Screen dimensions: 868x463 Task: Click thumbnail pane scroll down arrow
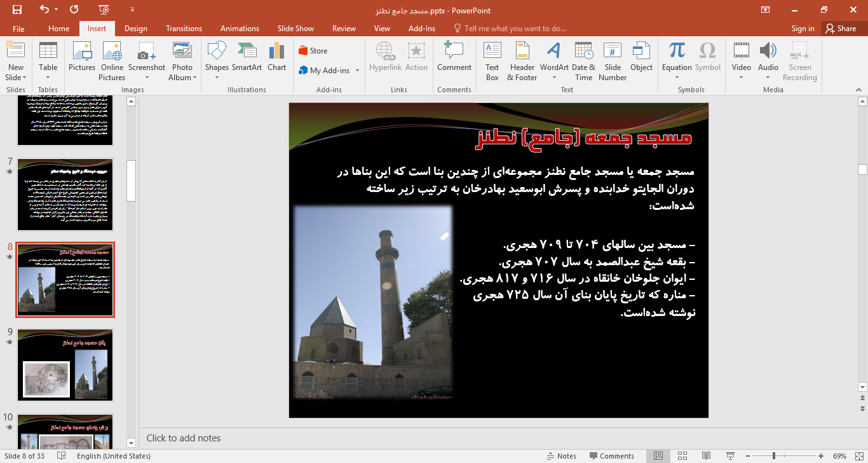tap(132, 443)
